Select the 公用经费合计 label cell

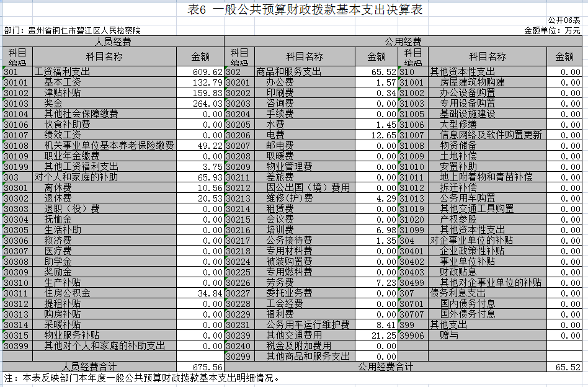click(386, 367)
